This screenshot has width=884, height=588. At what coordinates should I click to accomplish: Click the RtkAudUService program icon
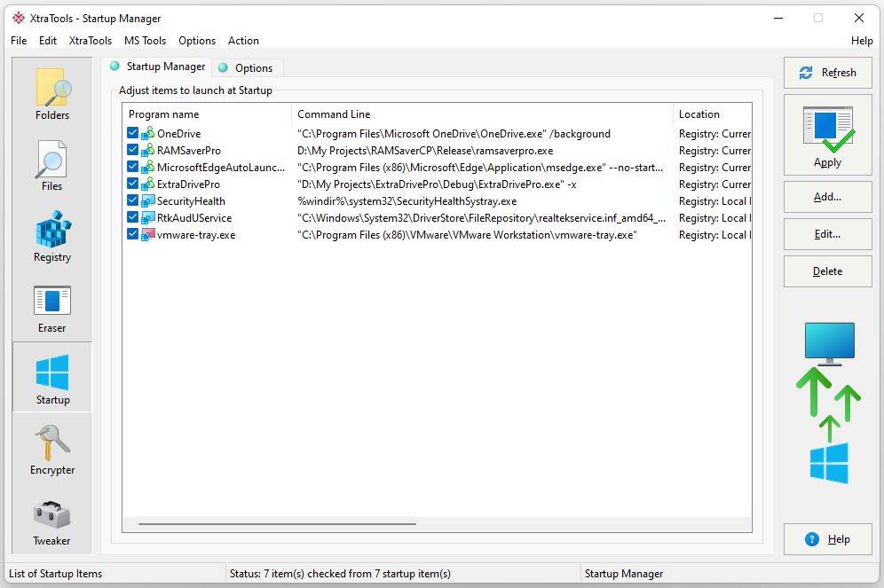click(x=147, y=218)
